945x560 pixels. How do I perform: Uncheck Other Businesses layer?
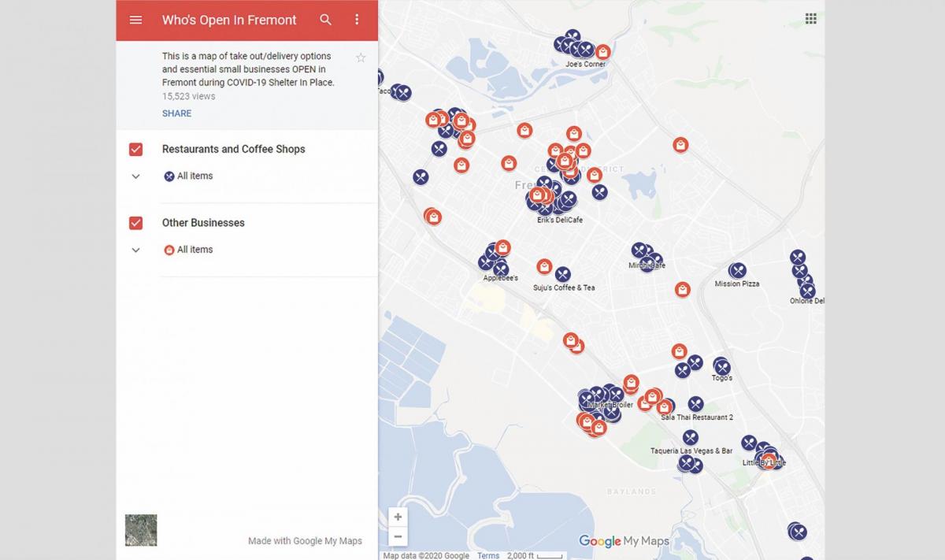point(135,223)
